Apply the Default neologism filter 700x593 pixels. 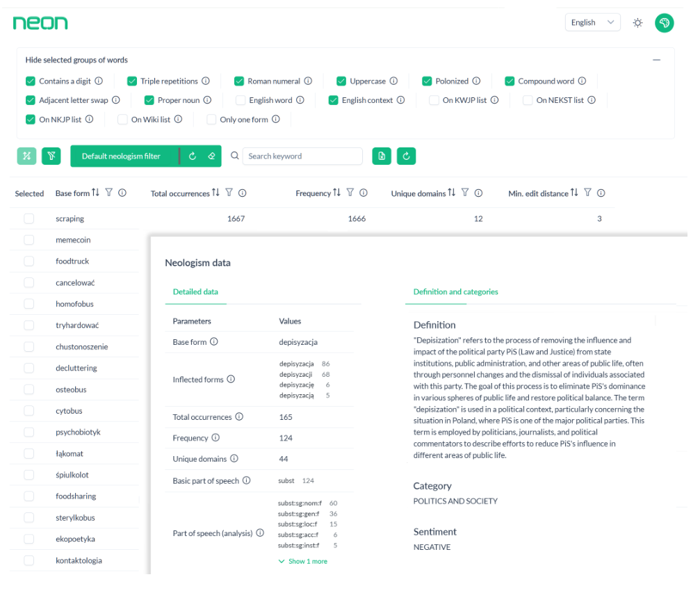122,156
